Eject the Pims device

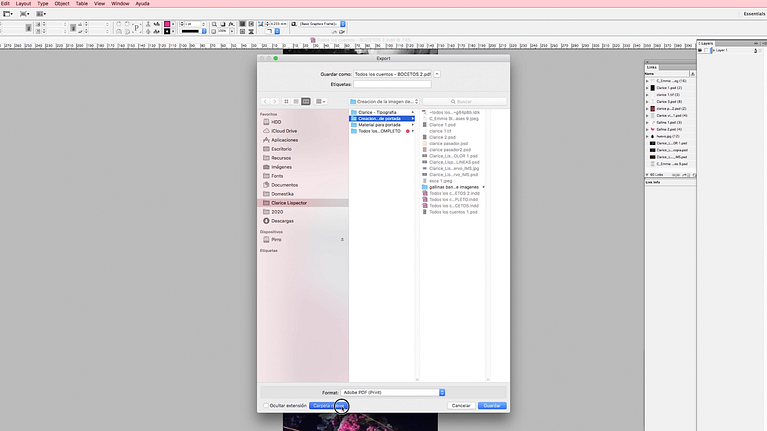342,240
